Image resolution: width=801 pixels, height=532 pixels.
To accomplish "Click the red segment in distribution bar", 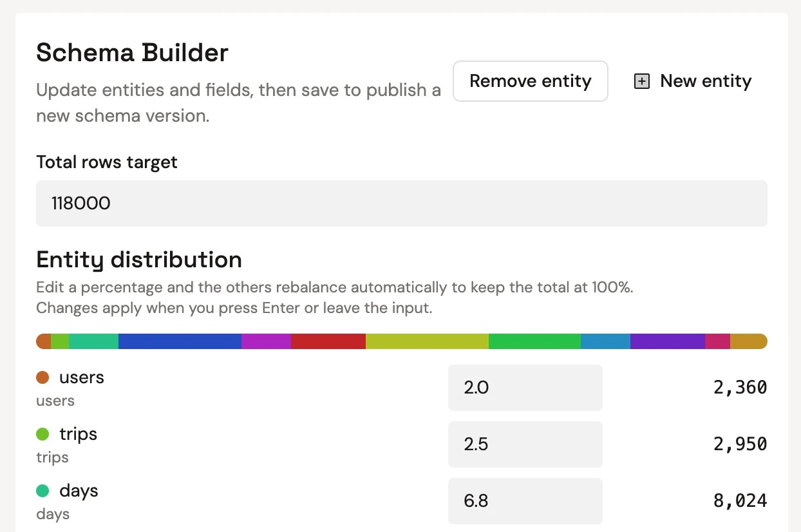I will tap(328, 341).
